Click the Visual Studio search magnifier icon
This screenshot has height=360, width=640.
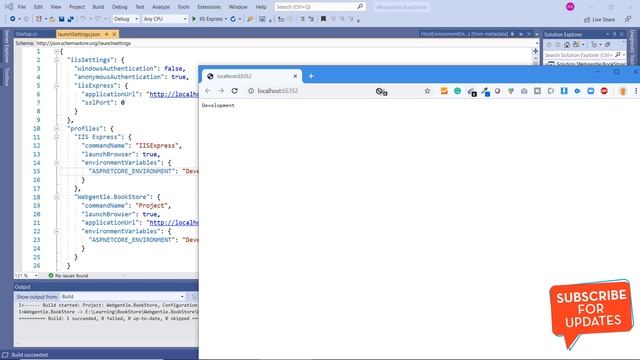tap(360, 7)
